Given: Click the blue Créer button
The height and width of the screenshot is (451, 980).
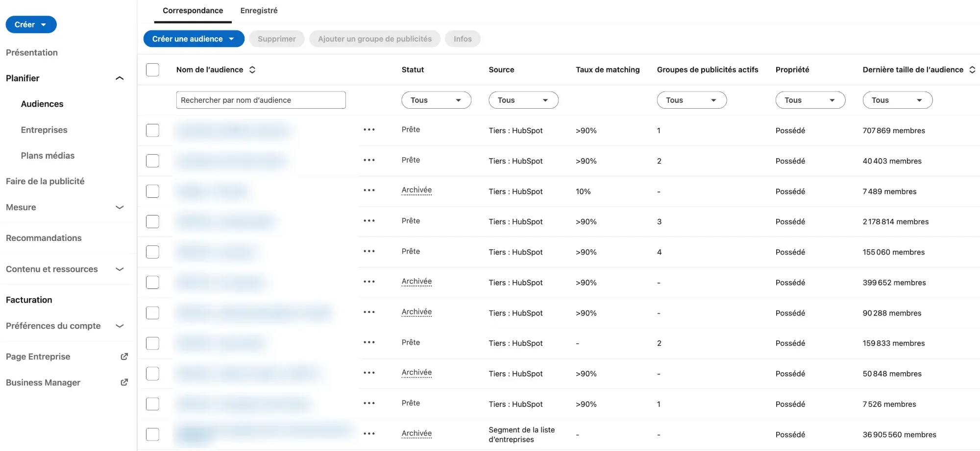Looking at the screenshot, I should tap(31, 24).
